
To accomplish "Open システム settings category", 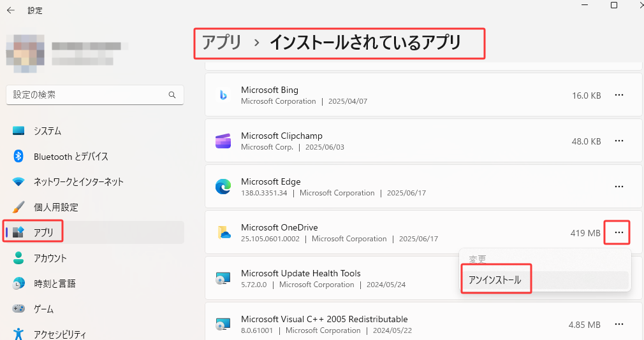I will click(95, 131).
